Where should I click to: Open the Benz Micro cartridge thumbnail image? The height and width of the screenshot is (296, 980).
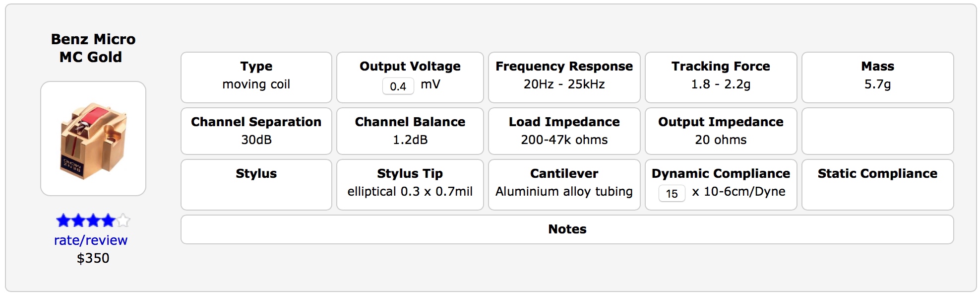(x=93, y=139)
